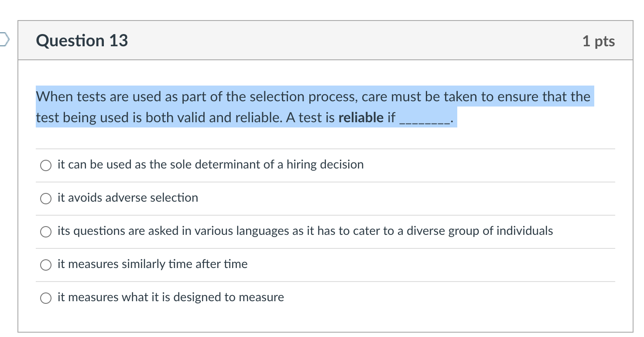Image resolution: width=644 pixels, height=337 pixels.
Task: Select radio button for various languages answer
Action: [x=46, y=232]
